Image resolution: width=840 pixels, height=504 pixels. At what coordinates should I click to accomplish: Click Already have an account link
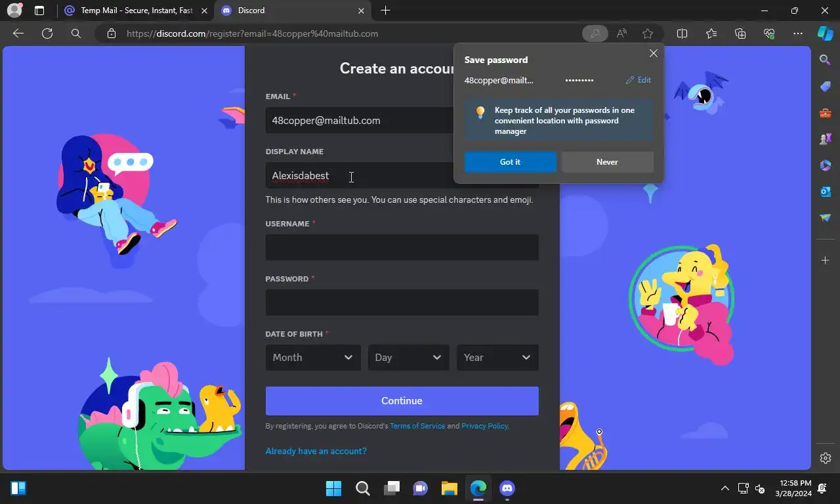(316, 451)
